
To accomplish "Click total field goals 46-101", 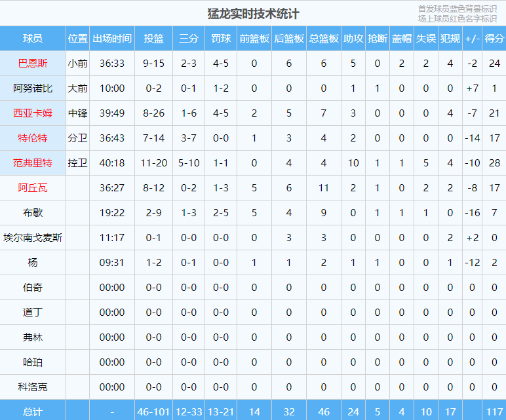I will 153,411.
